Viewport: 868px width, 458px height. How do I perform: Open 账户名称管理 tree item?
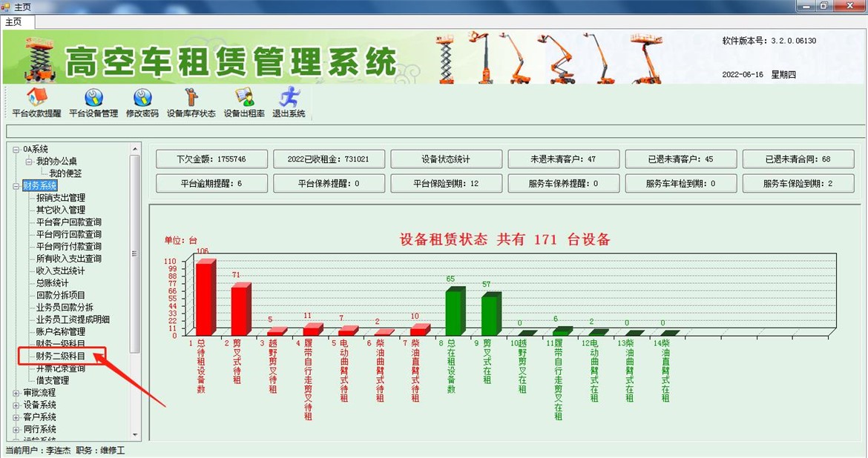pos(61,332)
